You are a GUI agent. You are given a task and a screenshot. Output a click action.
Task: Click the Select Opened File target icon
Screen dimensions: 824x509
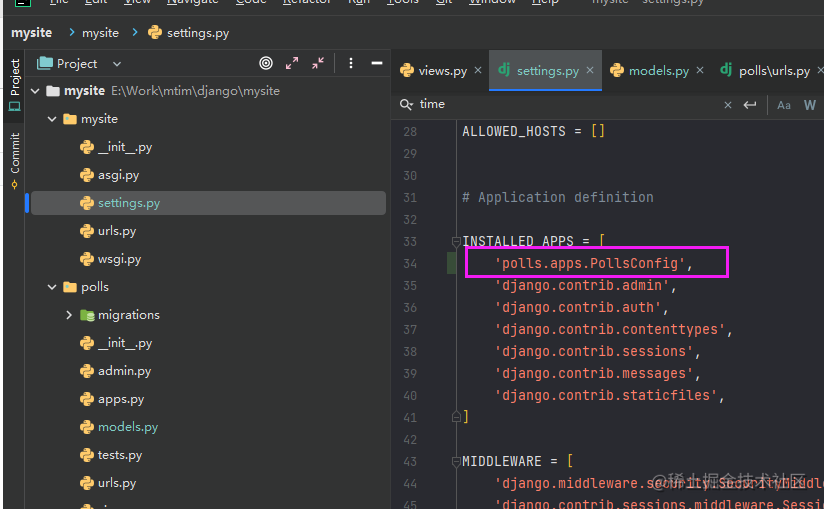266,64
